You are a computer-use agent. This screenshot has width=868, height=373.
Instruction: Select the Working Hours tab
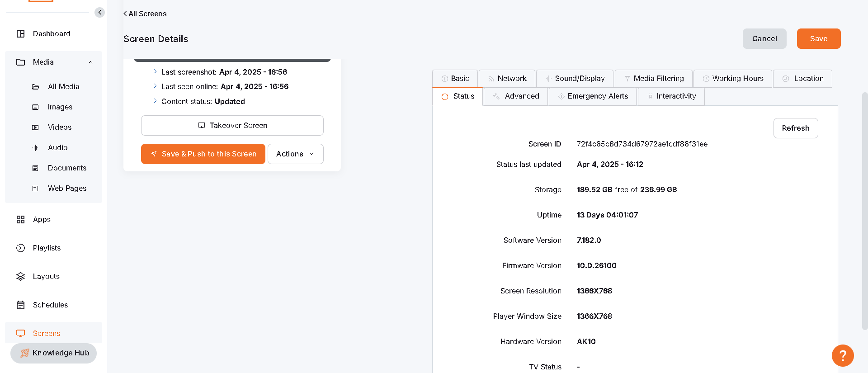[x=733, y=79]
